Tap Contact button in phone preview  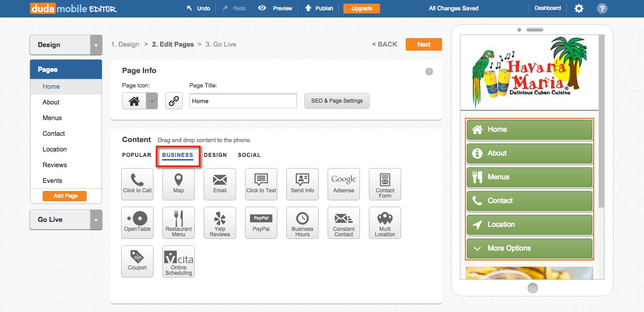[x=530, y=201]
